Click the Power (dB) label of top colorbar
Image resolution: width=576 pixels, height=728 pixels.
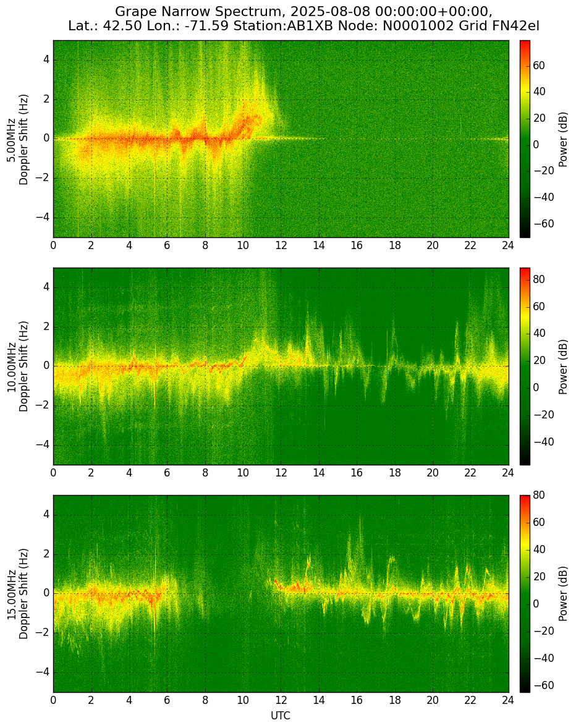564,139
